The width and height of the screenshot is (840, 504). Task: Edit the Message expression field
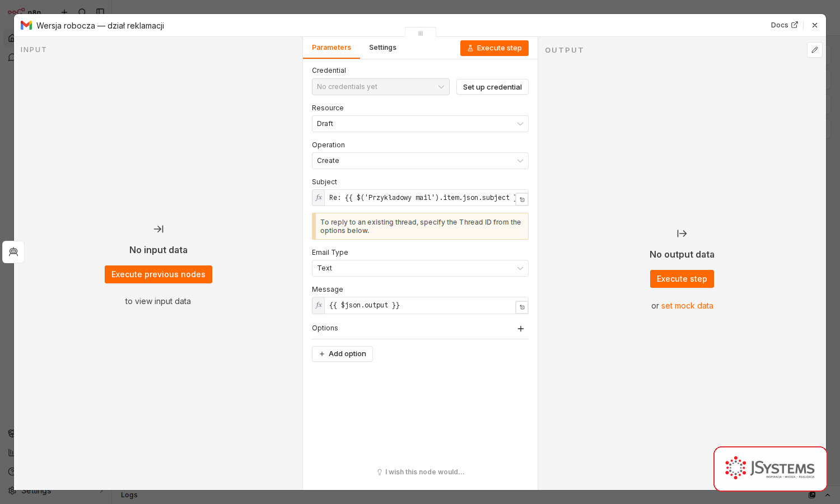420,305
